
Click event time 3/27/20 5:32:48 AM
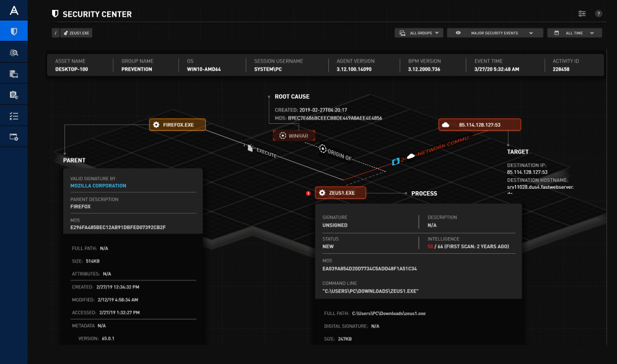click(497, 69)
